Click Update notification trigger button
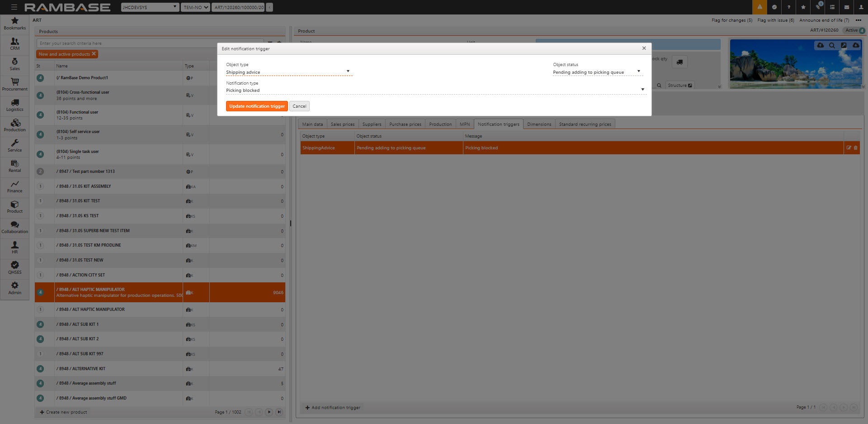This screenshot has height=424, width=868. click(257, 106)
